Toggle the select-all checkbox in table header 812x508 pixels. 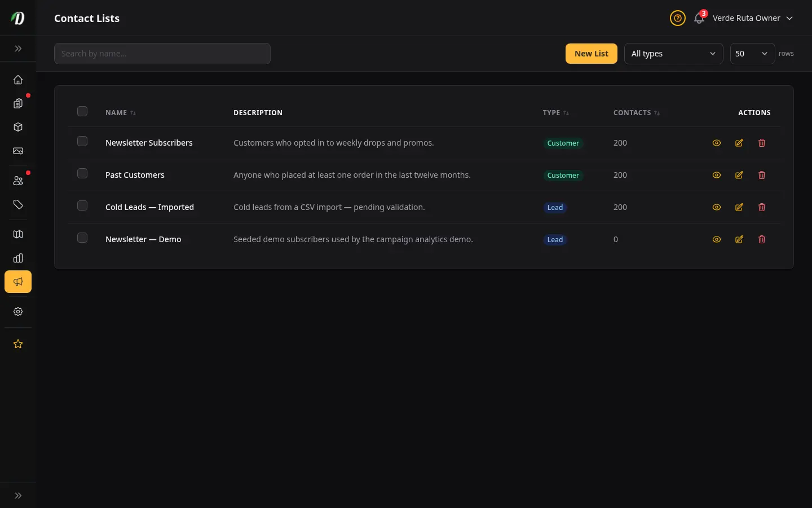[x=82, y=111]
